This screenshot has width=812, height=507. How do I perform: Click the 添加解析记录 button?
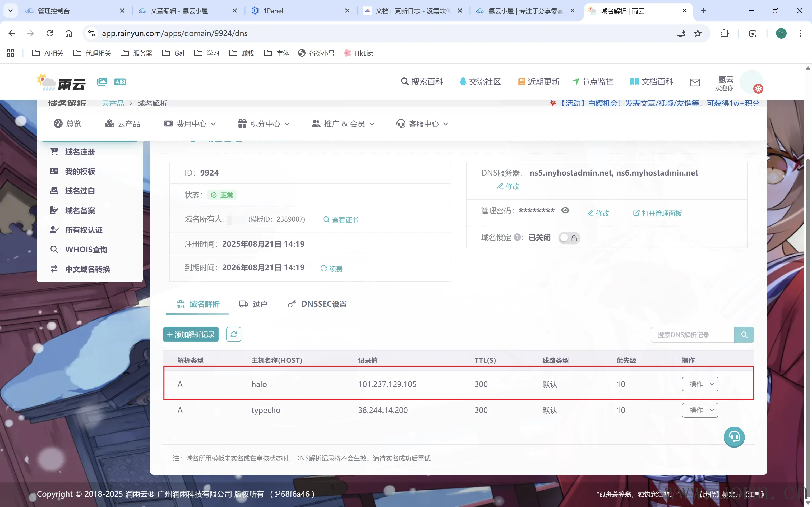tap(191, 334)
